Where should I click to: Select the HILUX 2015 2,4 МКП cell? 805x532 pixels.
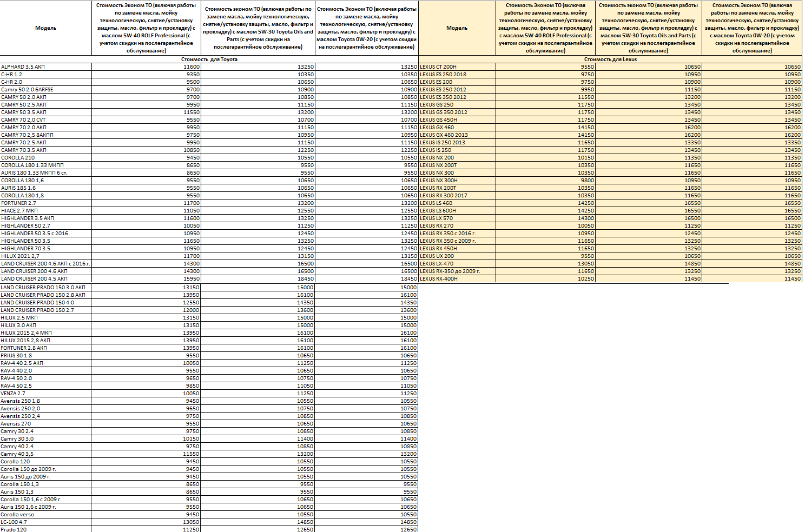coord(46,333)
